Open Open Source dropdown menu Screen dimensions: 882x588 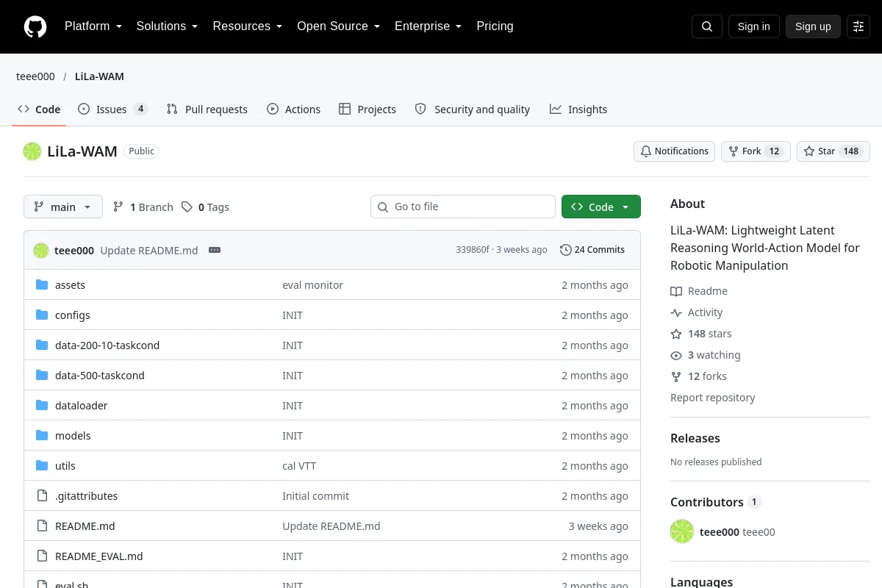tap(338, 26)
